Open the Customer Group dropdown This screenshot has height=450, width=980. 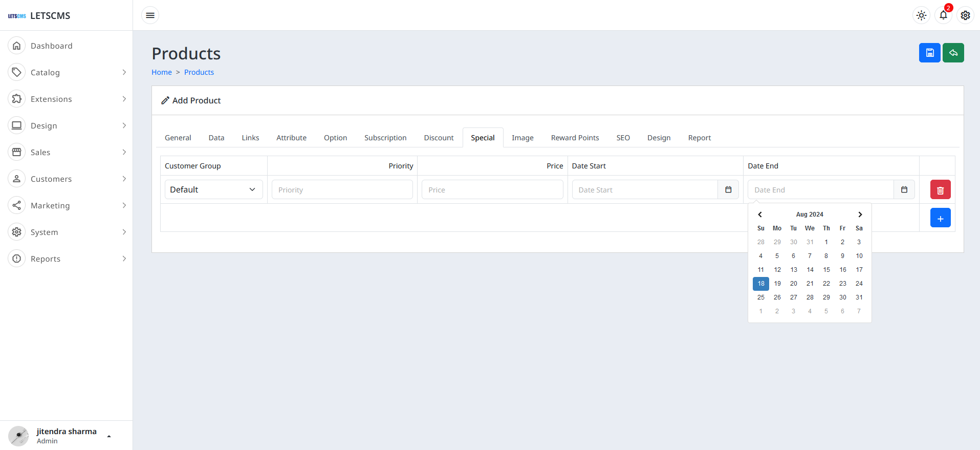click(213, 190)
